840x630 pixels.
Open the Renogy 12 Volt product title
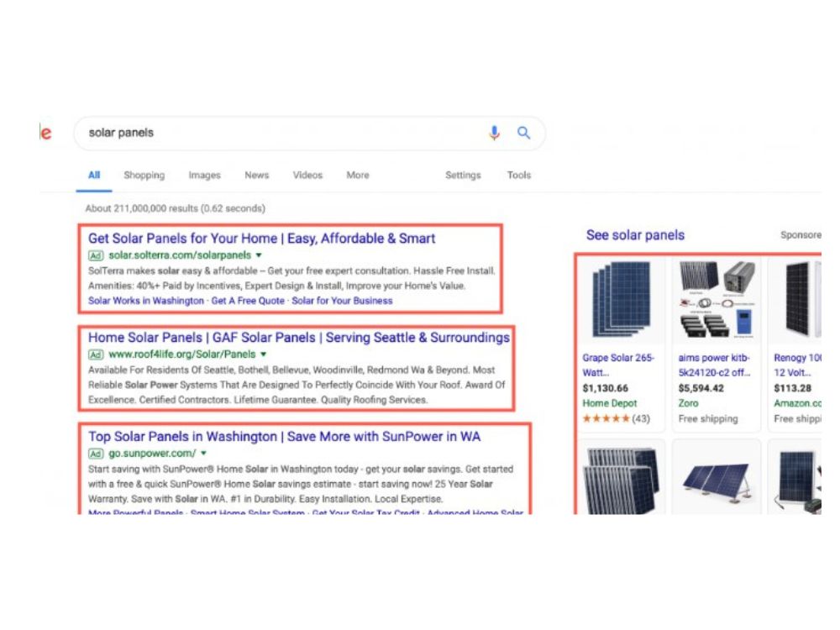click(x=797, y=365)
